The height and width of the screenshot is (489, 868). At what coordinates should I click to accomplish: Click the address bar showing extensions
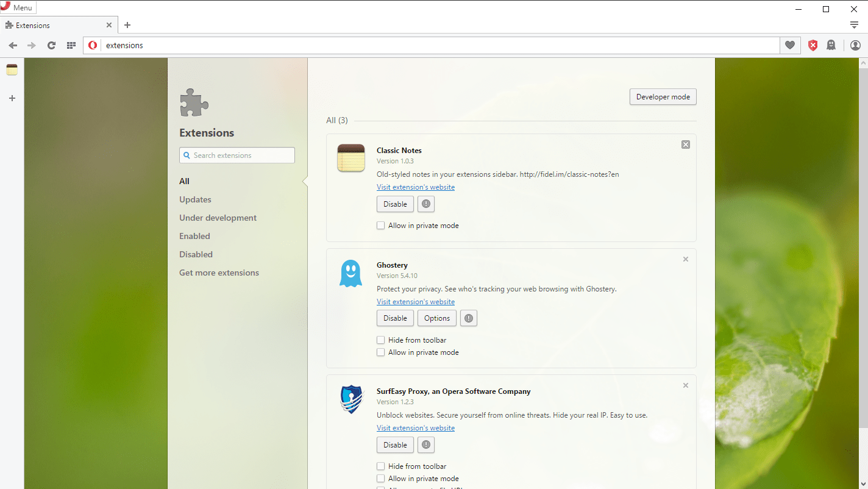(431, 45)
